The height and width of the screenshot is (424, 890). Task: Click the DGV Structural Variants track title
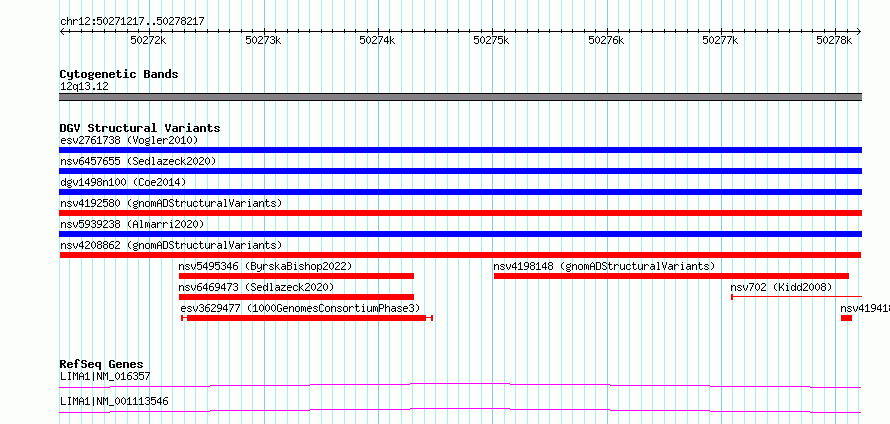click(140, 128)
